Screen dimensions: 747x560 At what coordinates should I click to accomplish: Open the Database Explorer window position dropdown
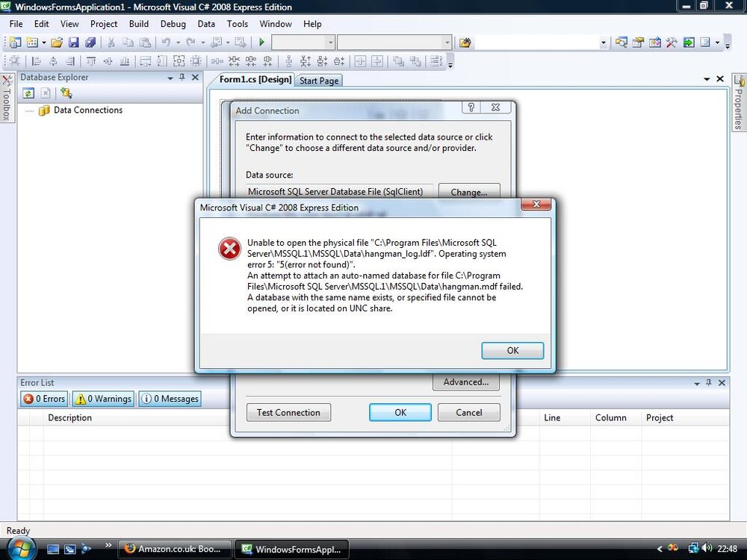pyautogui.click(x=170, y=78)
